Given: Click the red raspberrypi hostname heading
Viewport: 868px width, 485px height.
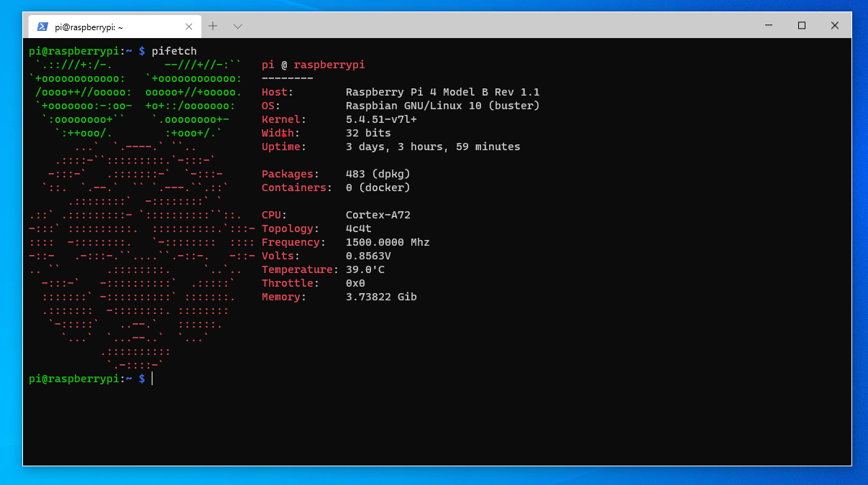Looking at the screenshot, I should [329, 65].
